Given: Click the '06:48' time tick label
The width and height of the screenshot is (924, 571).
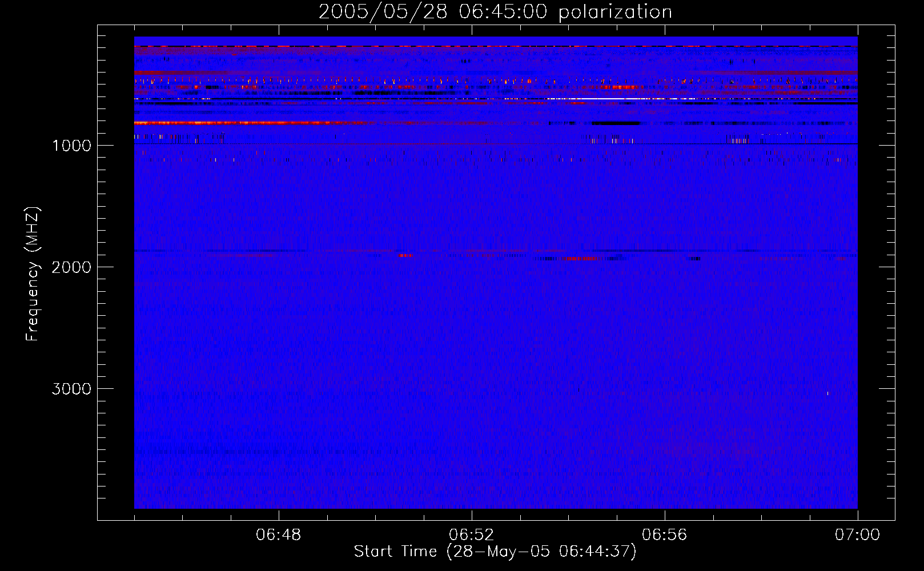Looking at the screenshot, I should tap(279, 535).
